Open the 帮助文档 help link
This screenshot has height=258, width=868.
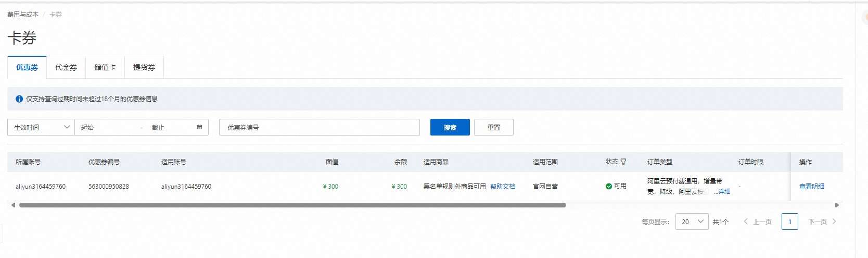click(503, 187)
